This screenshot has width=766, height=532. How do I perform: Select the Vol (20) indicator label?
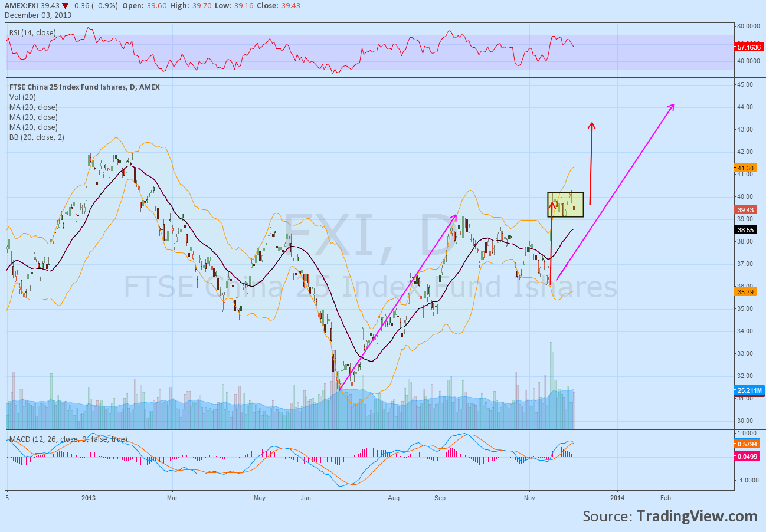tap(21, 97)
